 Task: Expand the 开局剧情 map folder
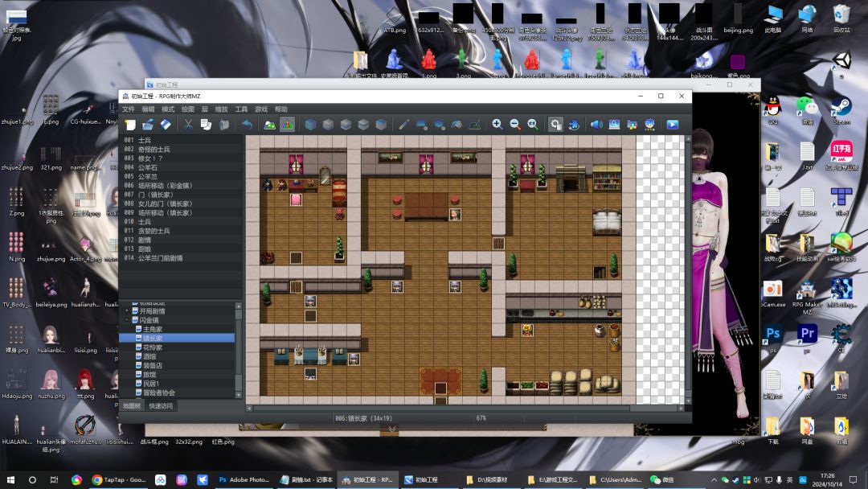pyautogui.click(x=127, y=311)
